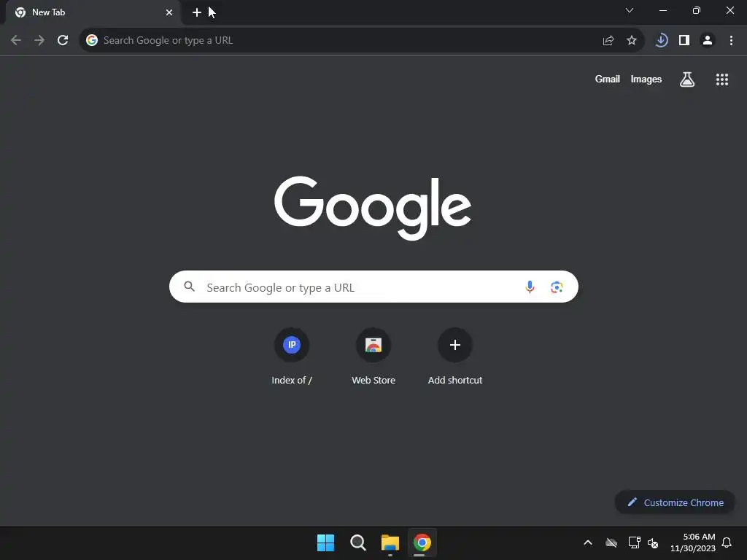
Task: Share this page icon
Action: pos(608,41)
